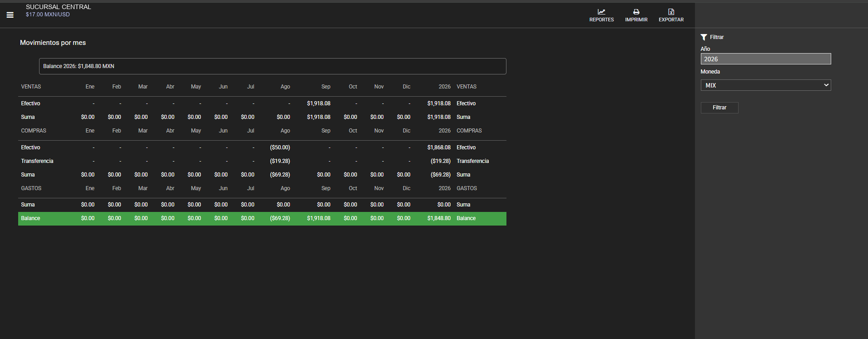Click the COMPRAS left section header
This screenshot has height=339, width=868.
(x=34, y=131)
